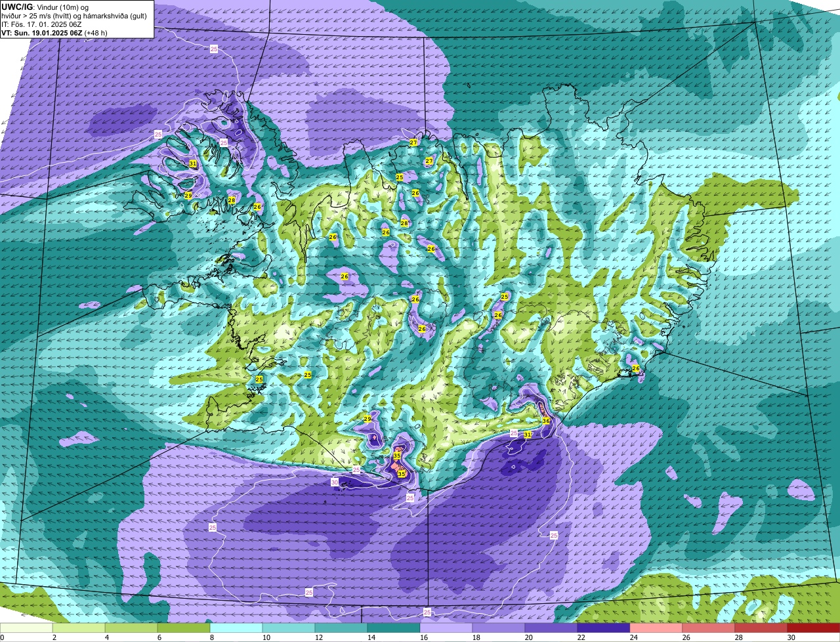Click the white 30 gust contour label
This screenshot has width=840, height=642.
tap(335, 482)
